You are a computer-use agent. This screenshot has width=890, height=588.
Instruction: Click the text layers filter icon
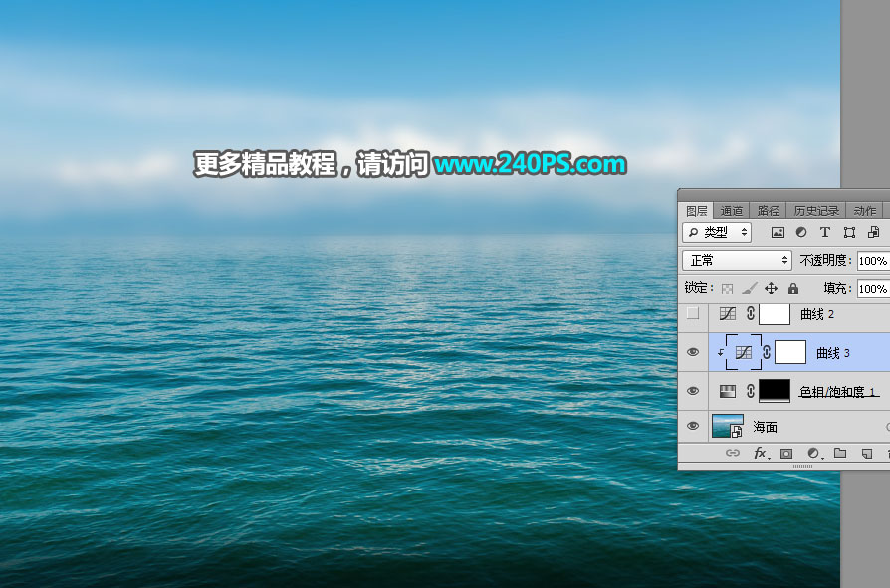pyautogui.click(x=825, y=232)
